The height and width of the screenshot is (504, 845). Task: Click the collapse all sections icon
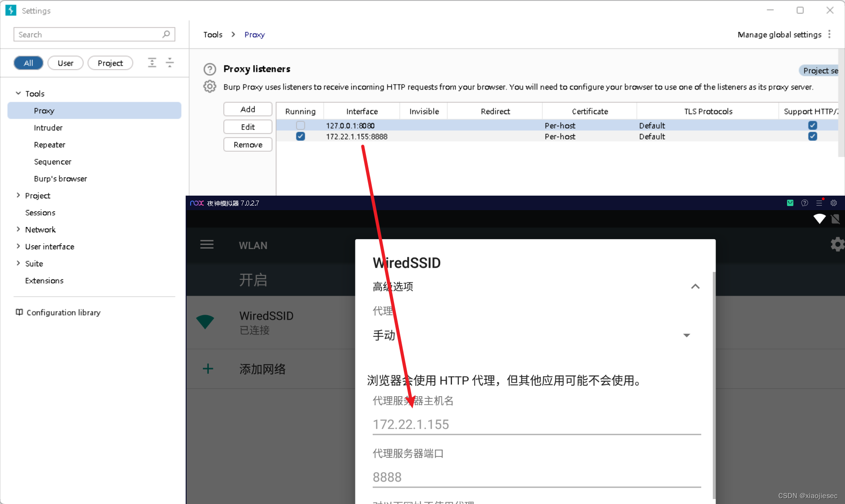pos(170,62)
